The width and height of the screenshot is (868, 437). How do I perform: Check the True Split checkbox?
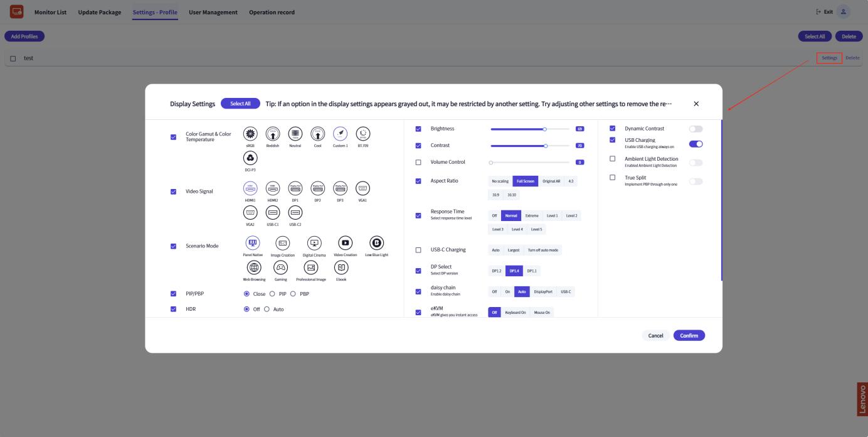click(x=613, y=178)
